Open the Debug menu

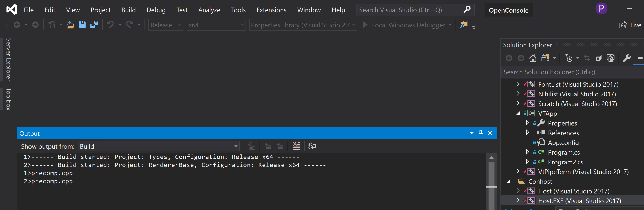click(156, 10)
